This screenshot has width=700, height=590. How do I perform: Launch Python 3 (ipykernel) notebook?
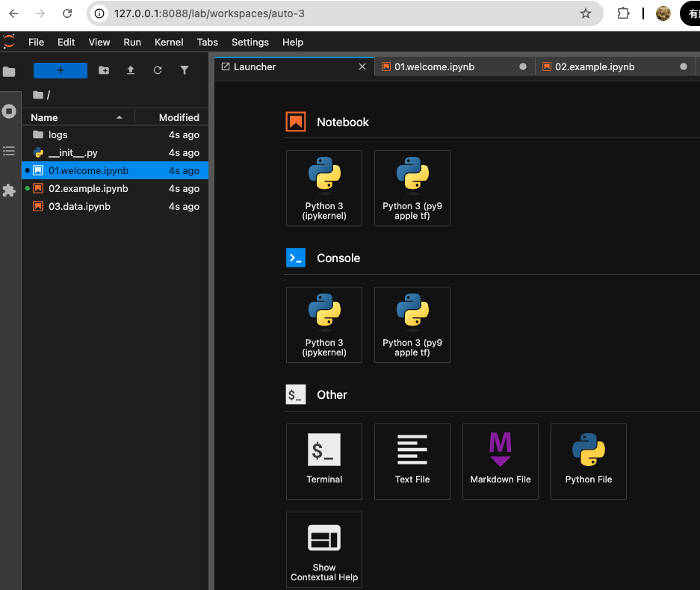point(324,188)
